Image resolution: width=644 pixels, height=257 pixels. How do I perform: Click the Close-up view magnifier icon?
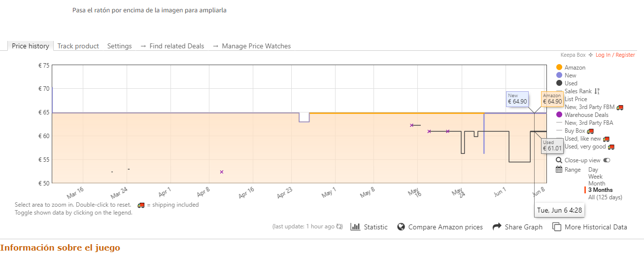point(559,160)
